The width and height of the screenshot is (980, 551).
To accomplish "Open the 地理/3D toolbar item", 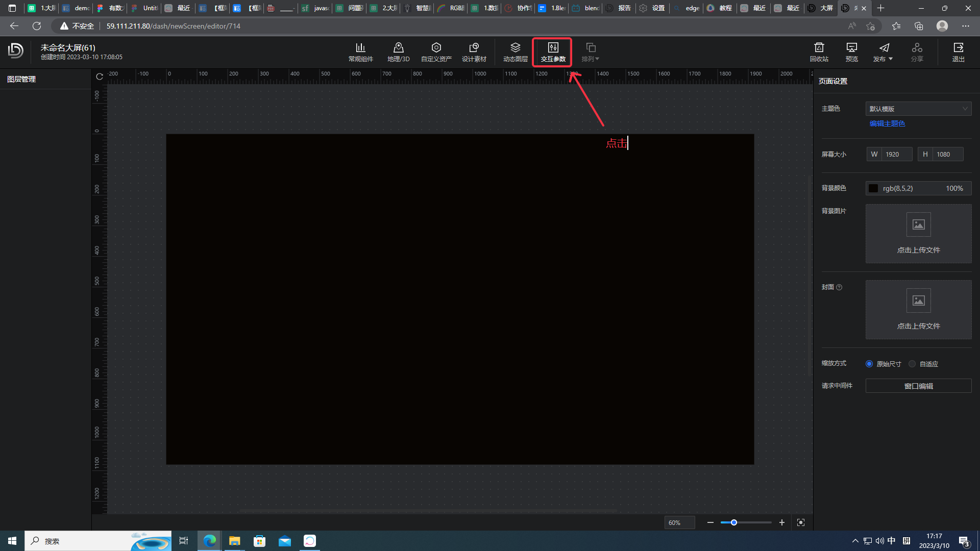I will tap(398, 52).
